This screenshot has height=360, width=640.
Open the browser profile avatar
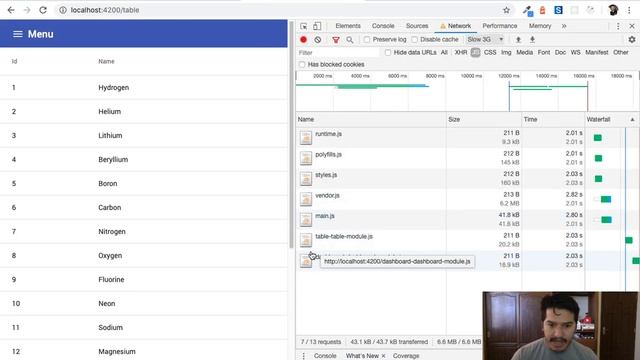pos(613,10)
